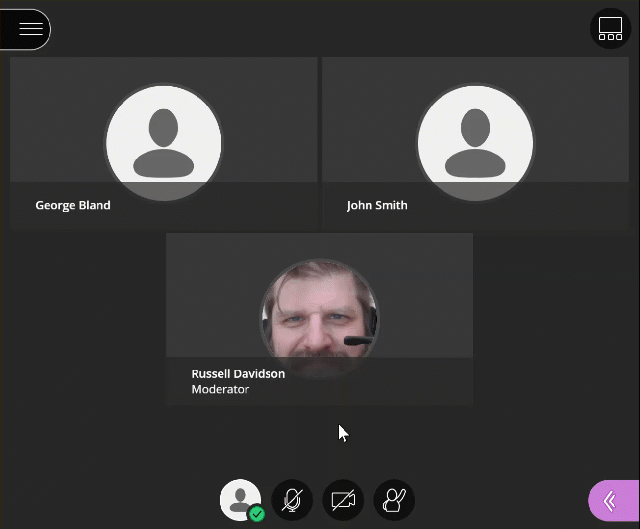Click the John Smith name label
640x529 pixels.
(377, 205)
